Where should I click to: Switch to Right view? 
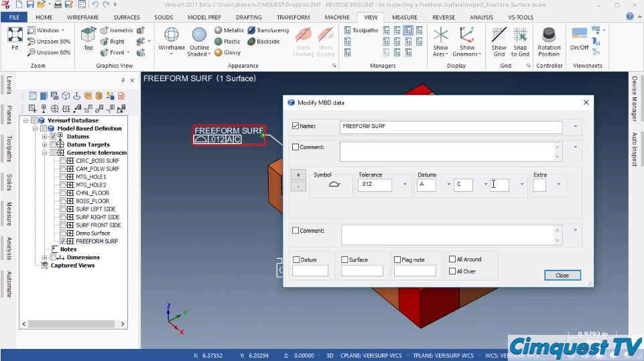tap(113, 42)
